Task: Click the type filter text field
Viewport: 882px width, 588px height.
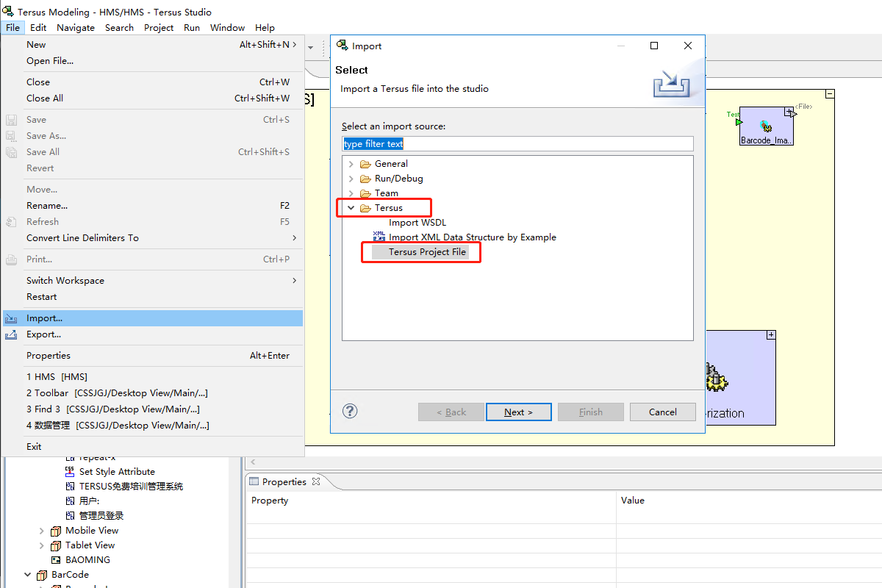Action: coord(518,144)
